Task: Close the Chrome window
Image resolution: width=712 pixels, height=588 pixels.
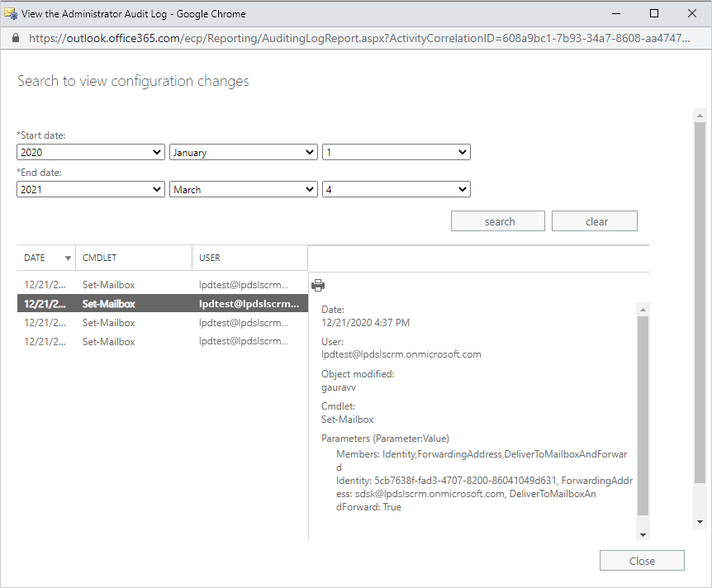Action: [692, 13]
